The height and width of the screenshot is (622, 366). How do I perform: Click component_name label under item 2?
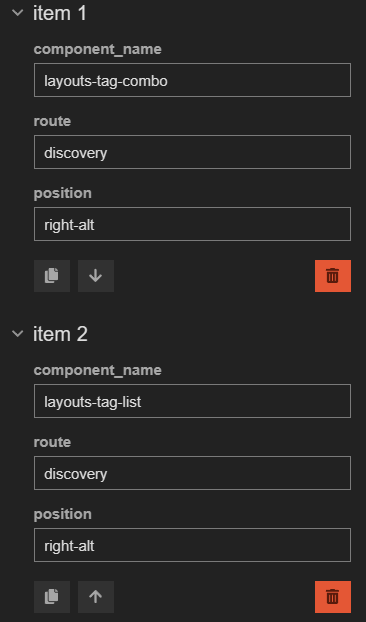[98, 371]
